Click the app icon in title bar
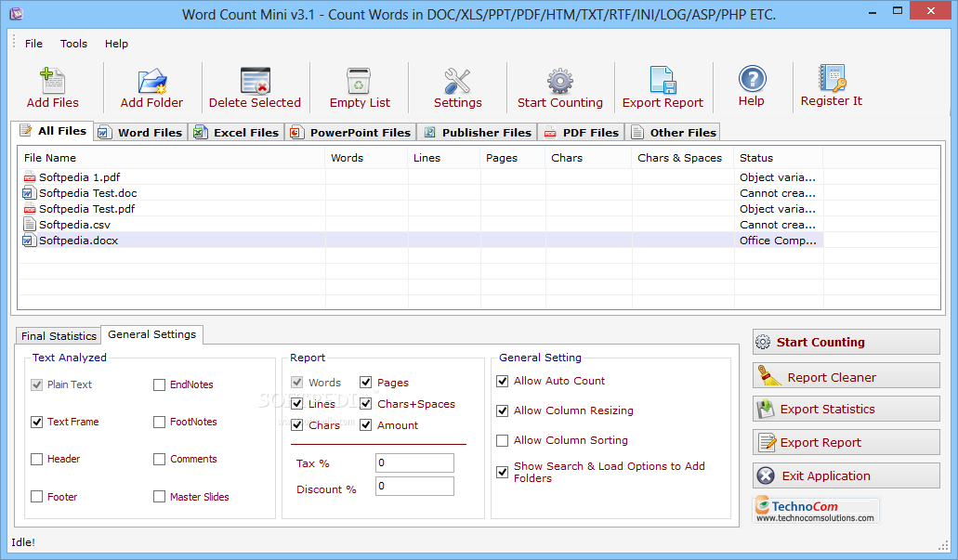 pos(17,13)
